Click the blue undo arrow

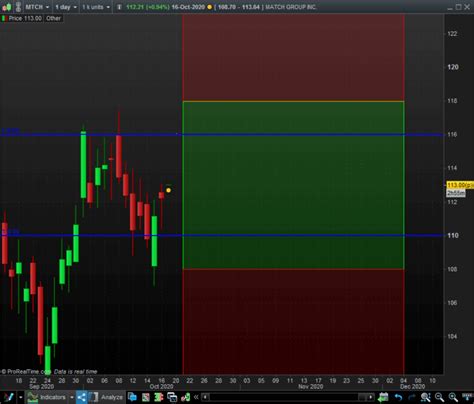coord(398,397)
